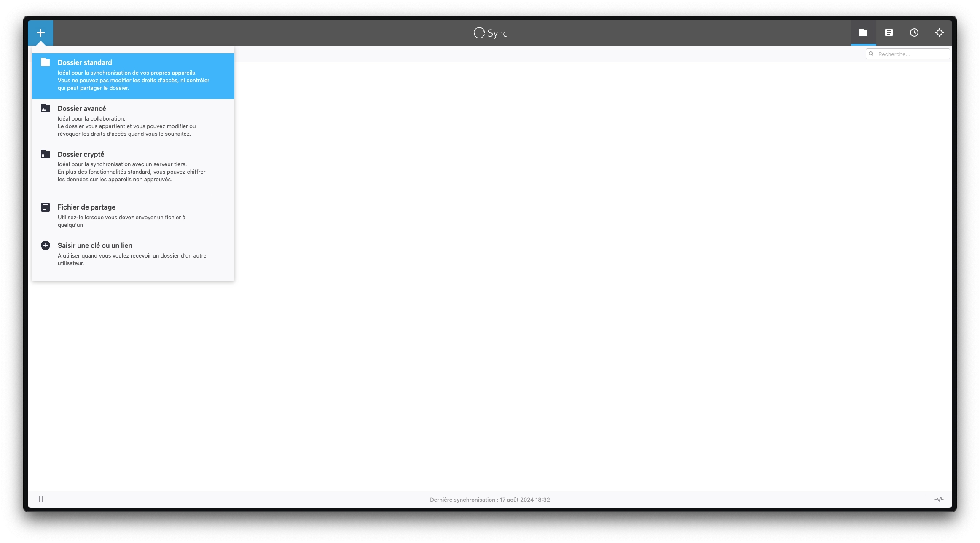Click the Recherche search field

[x=908, y=54]
